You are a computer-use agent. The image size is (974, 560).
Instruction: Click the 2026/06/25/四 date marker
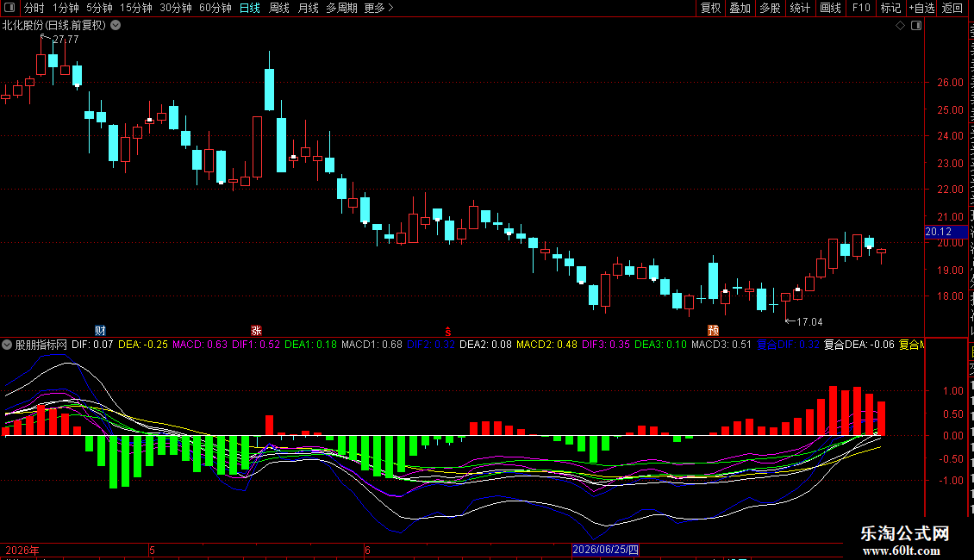(x=606, y=550)
